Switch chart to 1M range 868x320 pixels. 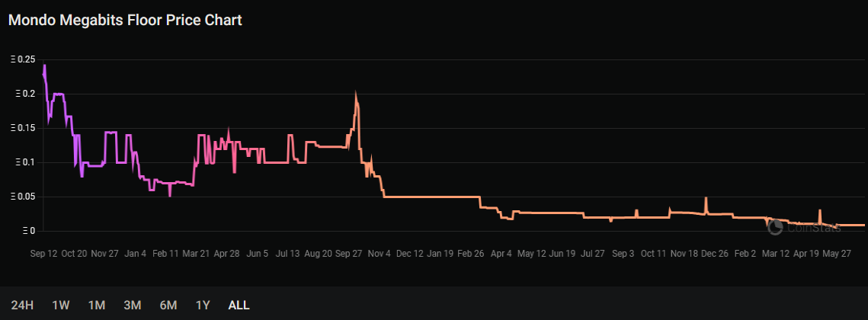[x=97, y=305]
